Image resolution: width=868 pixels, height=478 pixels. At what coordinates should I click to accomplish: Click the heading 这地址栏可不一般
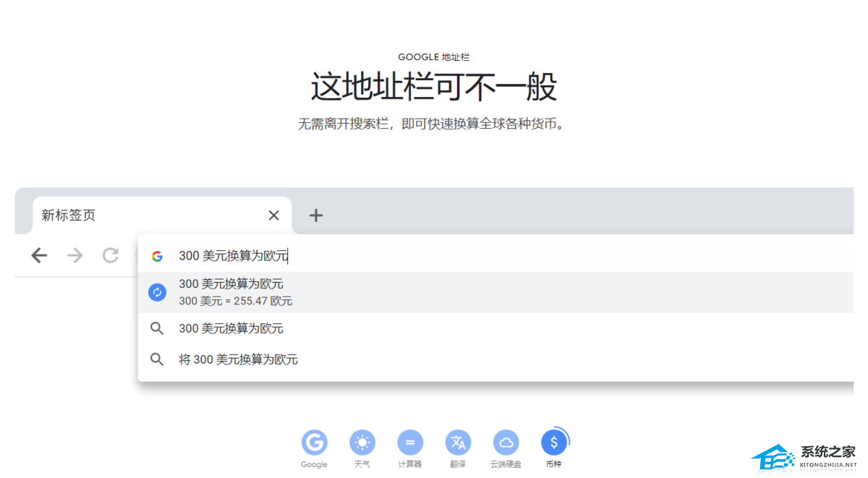(x=434, y=87)
